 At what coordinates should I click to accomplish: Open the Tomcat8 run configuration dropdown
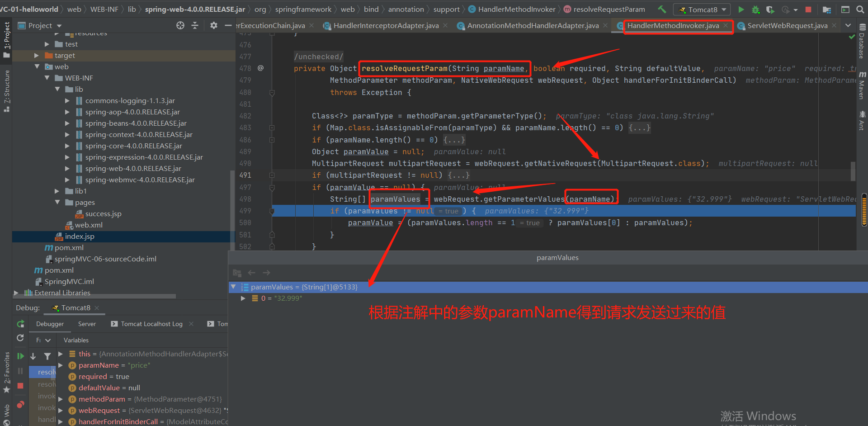point(702,9)
